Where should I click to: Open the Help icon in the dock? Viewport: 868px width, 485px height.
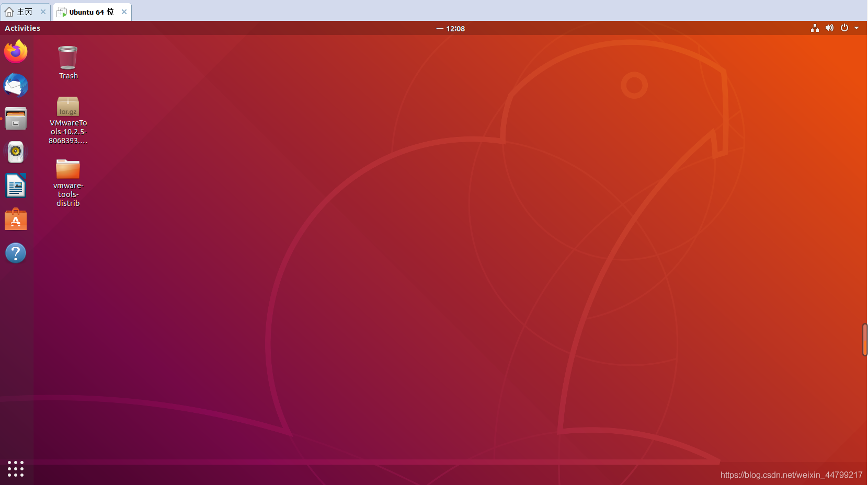[16, 253]
